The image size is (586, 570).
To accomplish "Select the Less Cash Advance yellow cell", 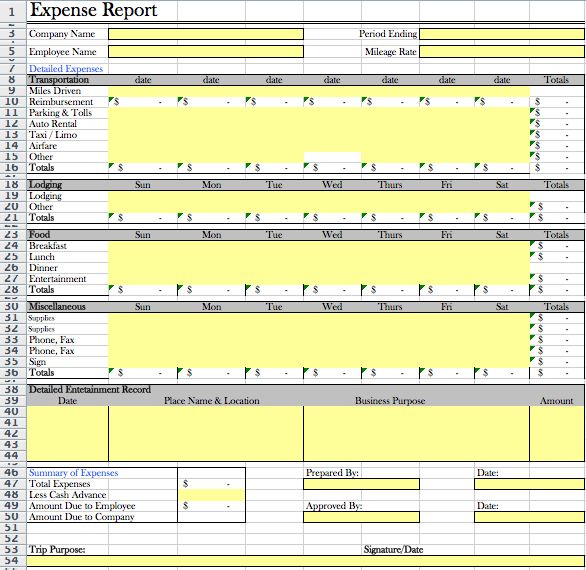I will (212, 495).
